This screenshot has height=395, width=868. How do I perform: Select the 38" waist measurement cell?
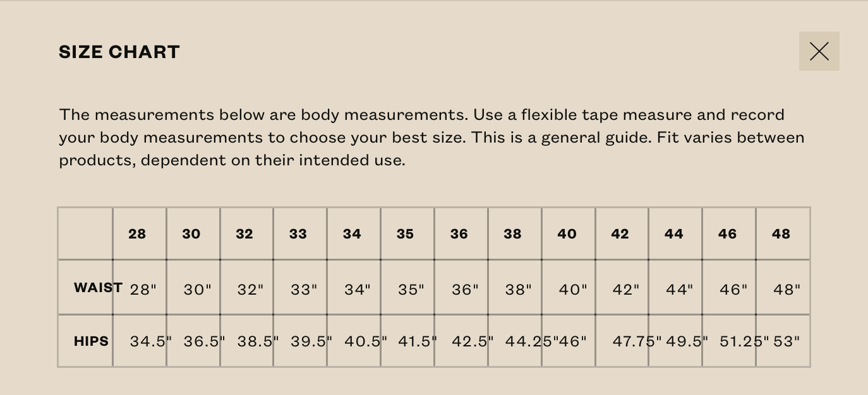[x=519, y=290]
